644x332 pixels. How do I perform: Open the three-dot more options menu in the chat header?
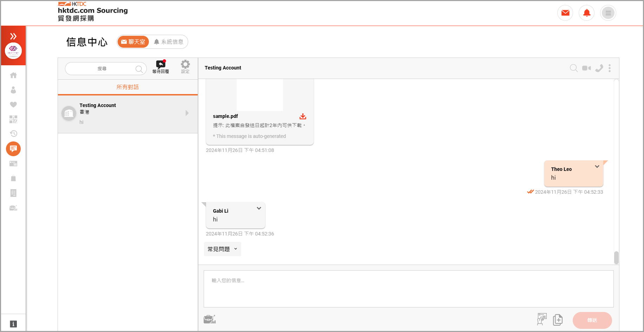coord(610,68)
